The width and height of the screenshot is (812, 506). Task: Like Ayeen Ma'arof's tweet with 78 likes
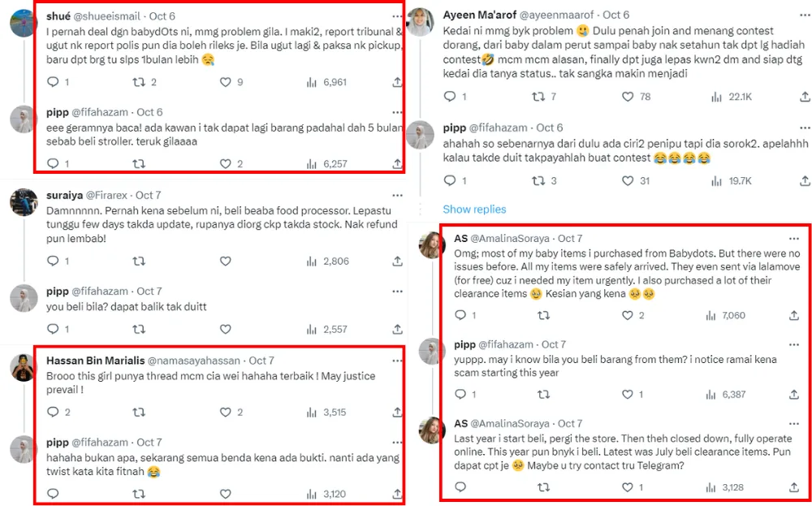click(x=627, y=97)
